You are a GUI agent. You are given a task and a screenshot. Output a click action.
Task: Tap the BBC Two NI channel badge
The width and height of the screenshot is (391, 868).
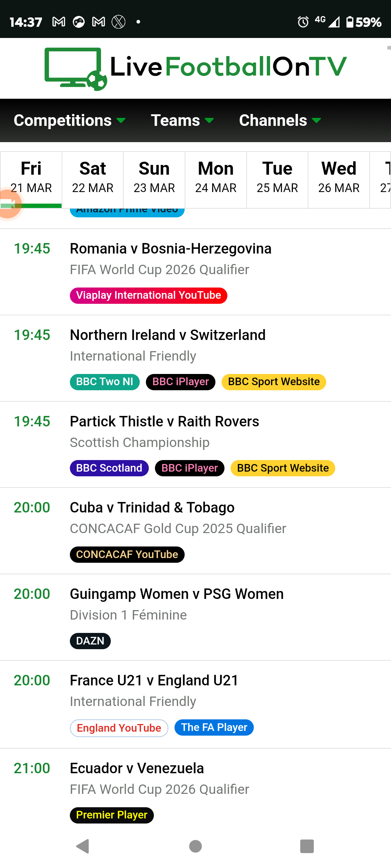click(105, 382)
